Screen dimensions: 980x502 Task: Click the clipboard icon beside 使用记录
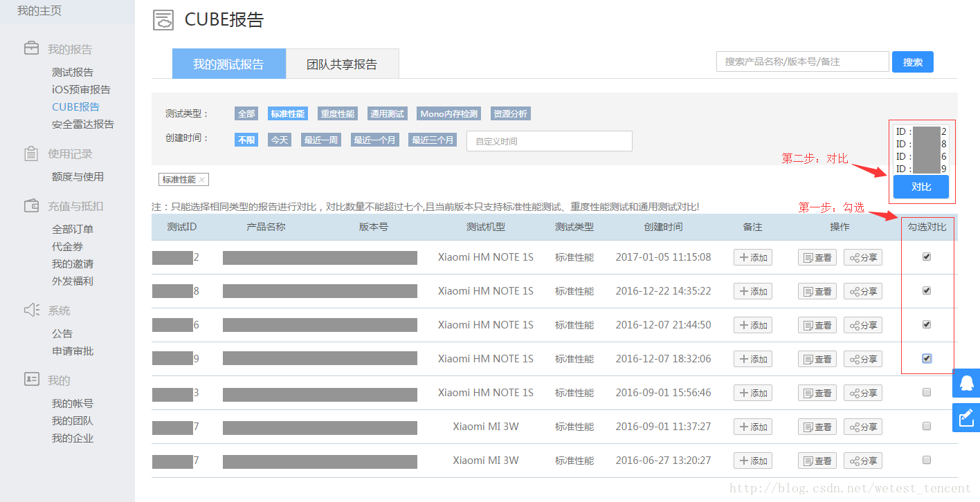[x=31, y=154]
